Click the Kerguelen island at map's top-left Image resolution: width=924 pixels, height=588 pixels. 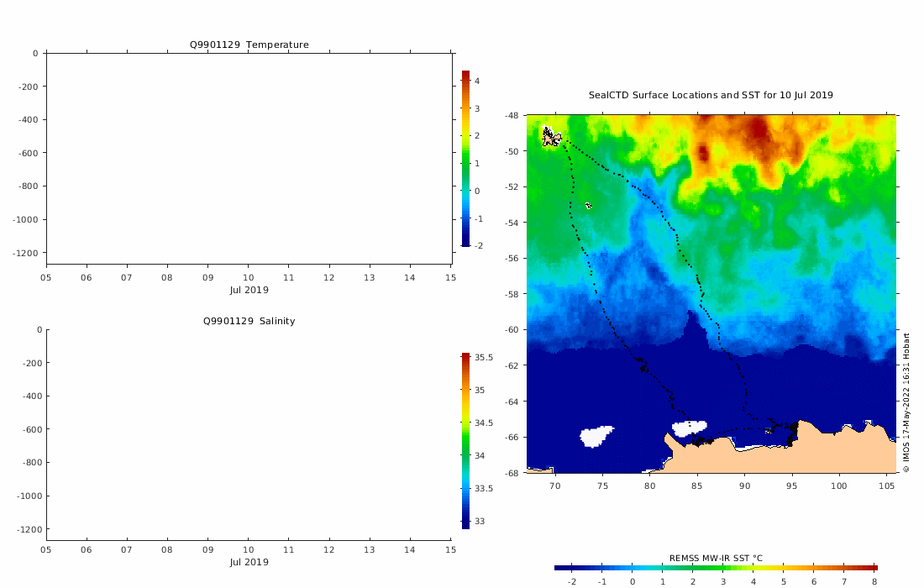coord(551,137)
